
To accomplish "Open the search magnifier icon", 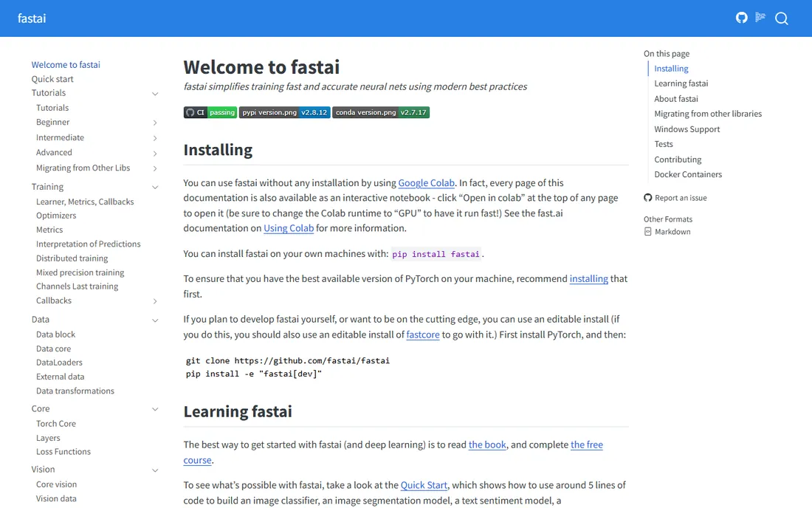I will [782, 18].
